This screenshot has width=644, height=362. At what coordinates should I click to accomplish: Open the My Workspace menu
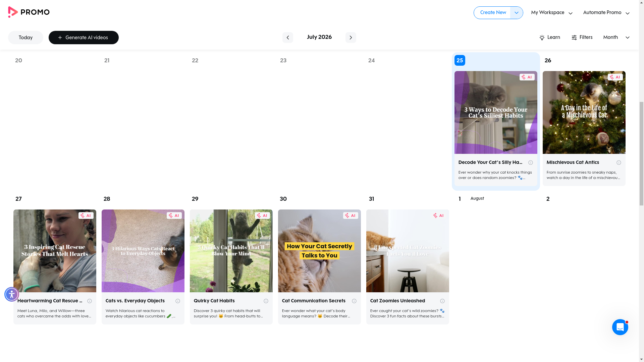[x=552, y=13]
